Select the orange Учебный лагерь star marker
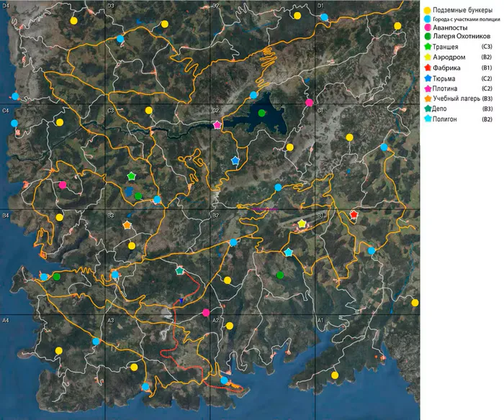504x420 pixels. [127, 225]
